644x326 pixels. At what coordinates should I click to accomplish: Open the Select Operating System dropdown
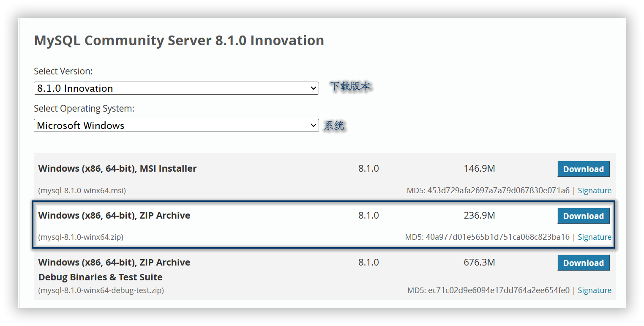click(x=176, y=126)
